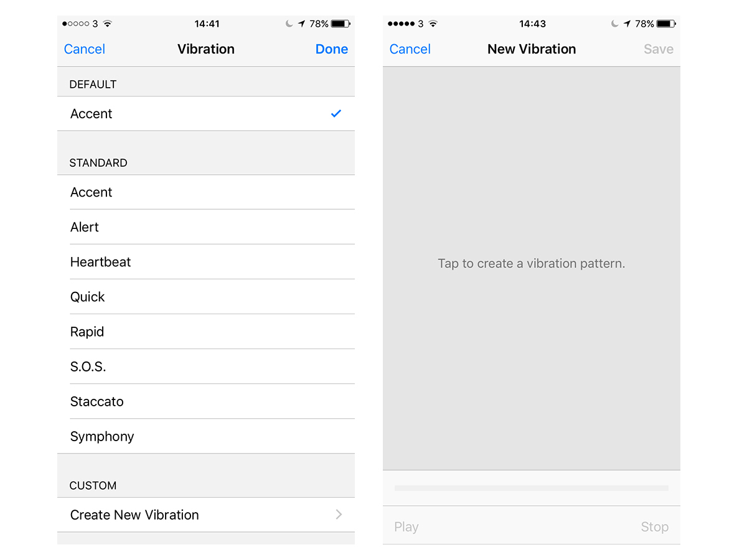
Task: Tap Play to preview the vibration
Action: 406,527
